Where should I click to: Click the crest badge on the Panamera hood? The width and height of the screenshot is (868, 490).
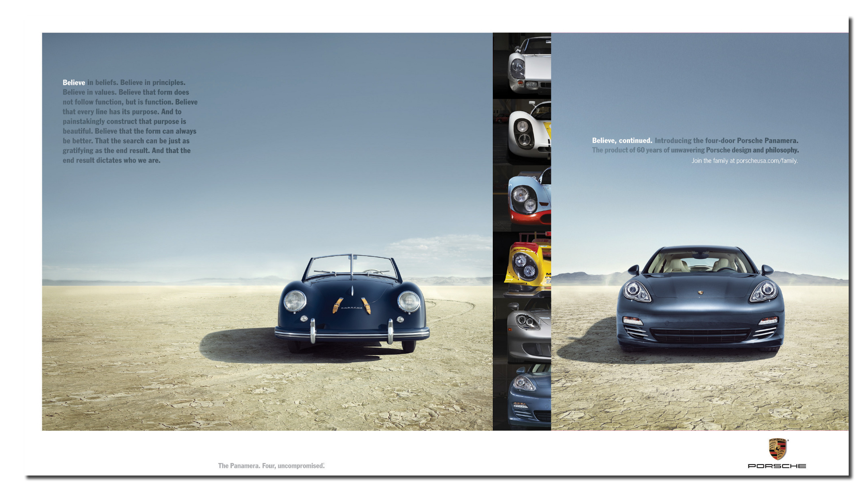click(x=701, y=293)
